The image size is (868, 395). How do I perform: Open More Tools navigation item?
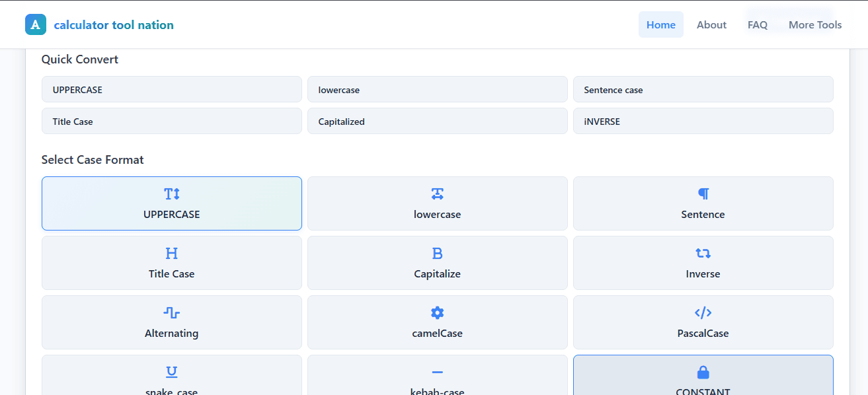coord(814,24)
